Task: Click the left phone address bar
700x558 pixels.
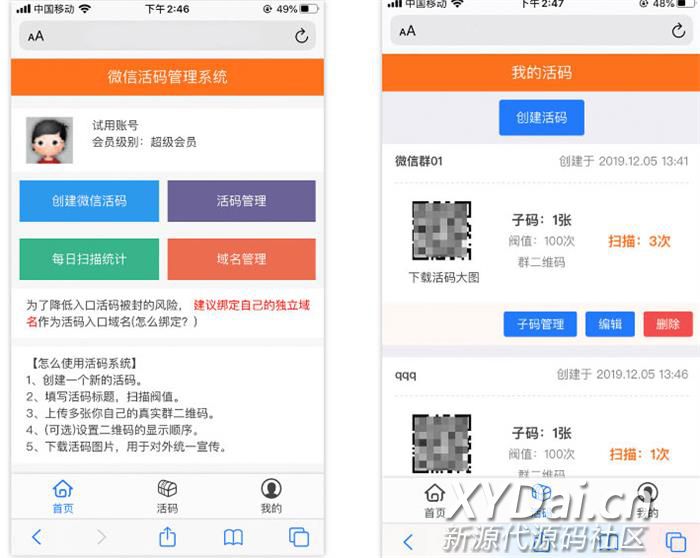Action: pos(167,36)
